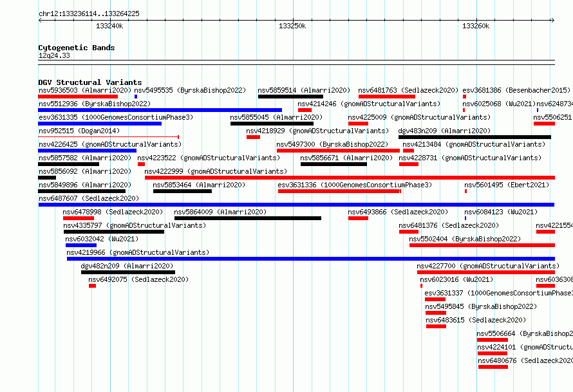Select nsv5857582 (Almarri2020) label
This screenshot has width=573, height=392.
[85, 158]
